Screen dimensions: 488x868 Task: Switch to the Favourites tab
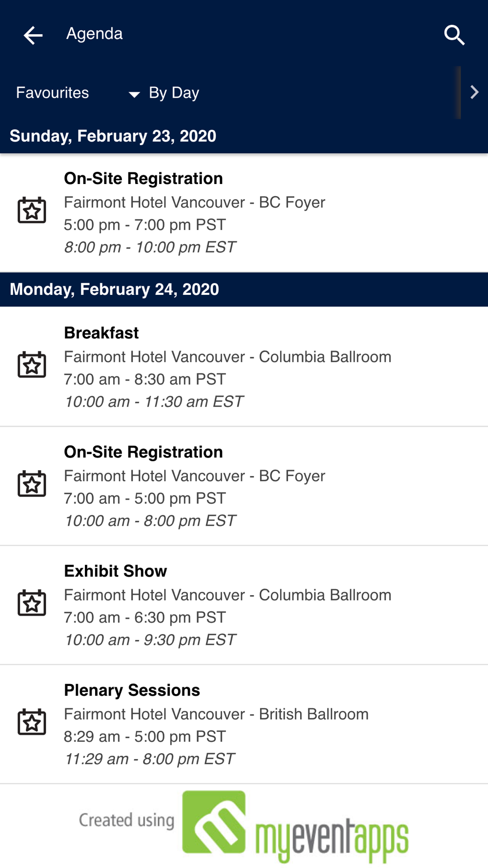(x=53, y=93)
